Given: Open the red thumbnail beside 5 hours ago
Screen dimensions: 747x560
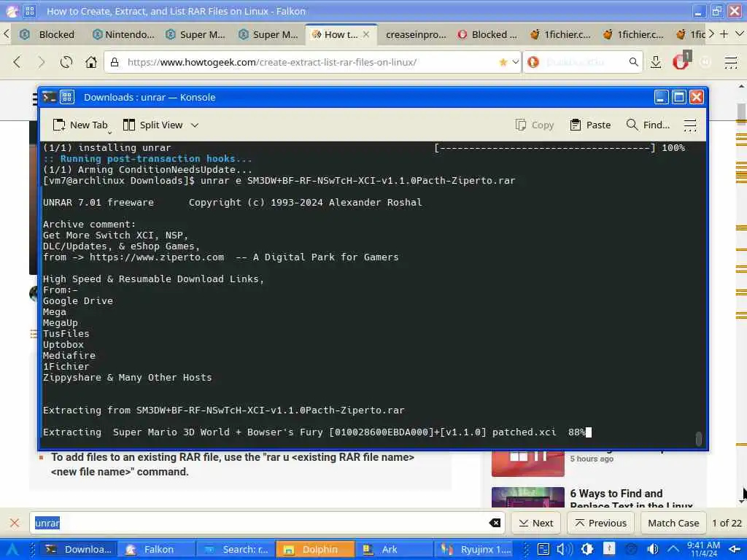Looking at the screenshot, I should (x=528, y=463).
